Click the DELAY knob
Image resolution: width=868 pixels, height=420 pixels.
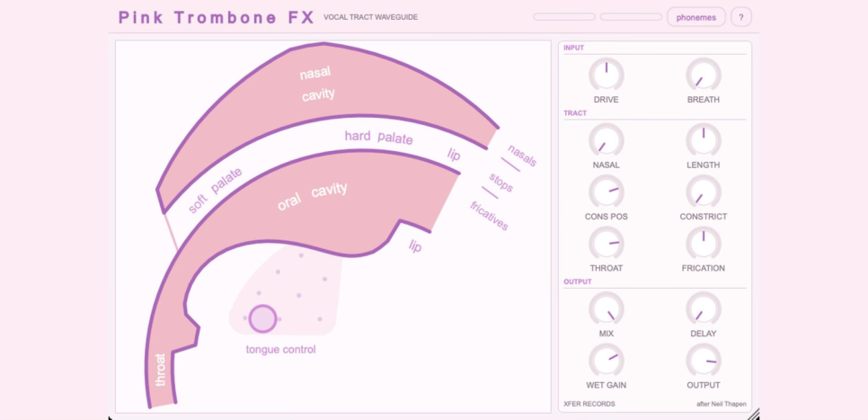[x=704, y=308]
